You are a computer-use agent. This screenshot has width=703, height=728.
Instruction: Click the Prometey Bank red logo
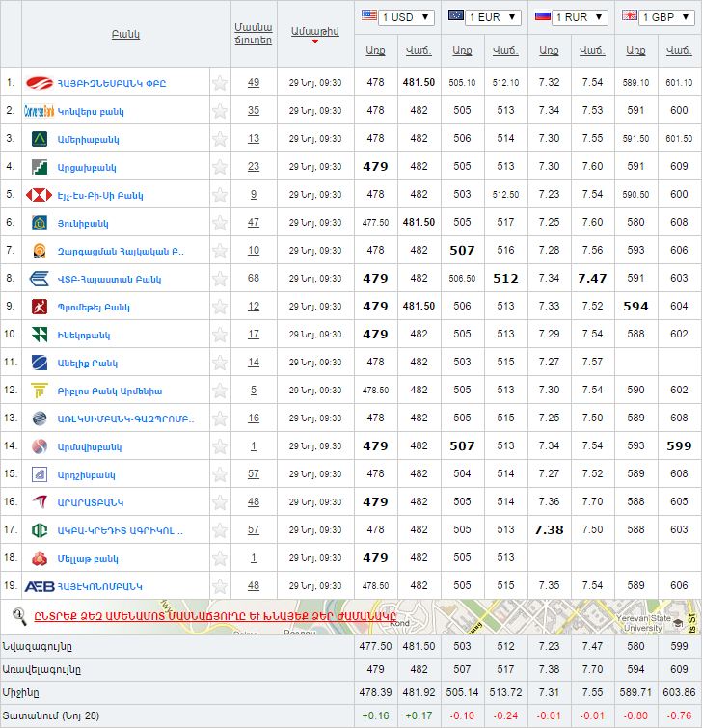41,307
